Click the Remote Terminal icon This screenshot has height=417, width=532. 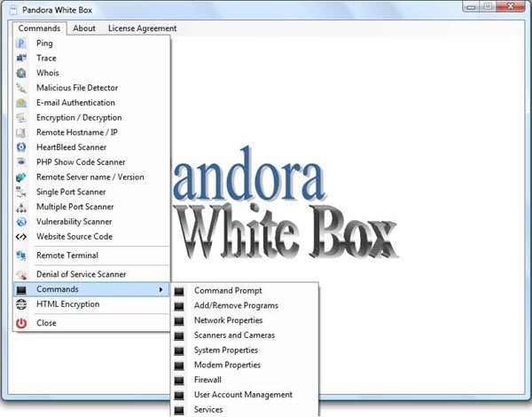[x=21, y=256]
